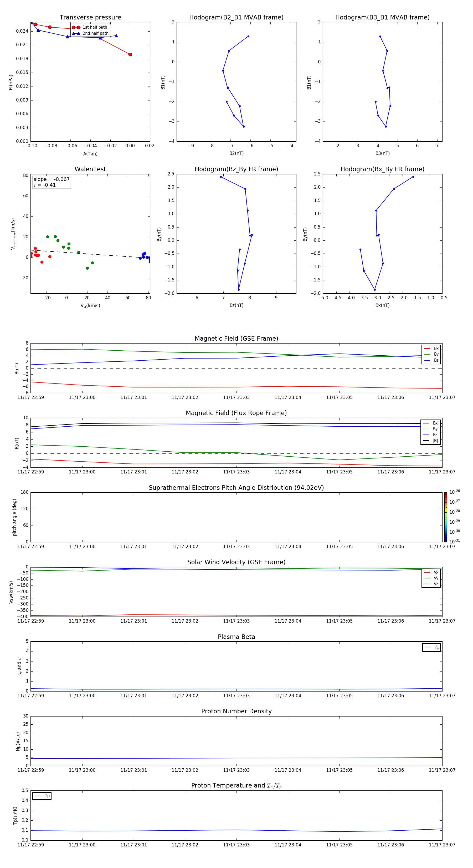Select the "slope = -0.067" annotation
Screen dimensions: 473x868
52,179
